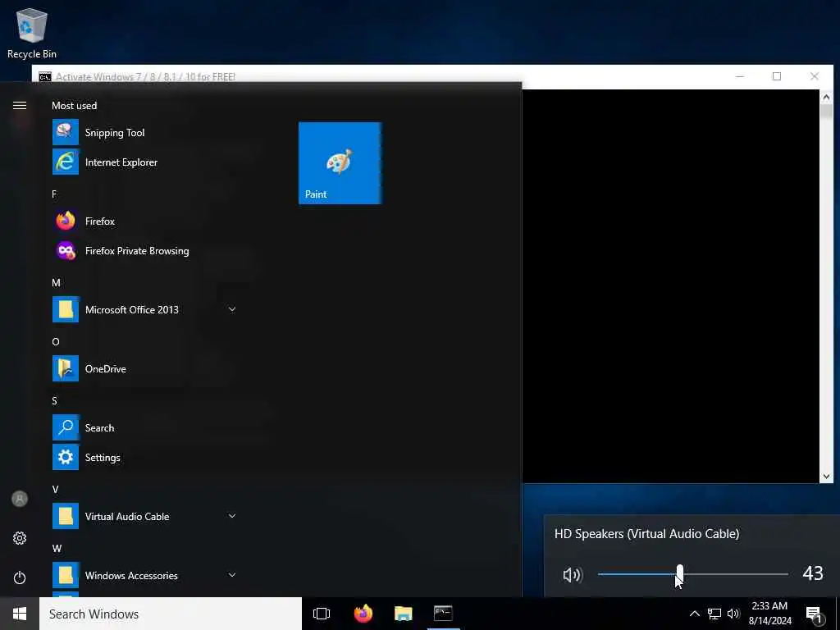Viewport: 840px width, 630px height.
Task: Maximize the Activate Windows command window
Action: [x=777, y=76]
